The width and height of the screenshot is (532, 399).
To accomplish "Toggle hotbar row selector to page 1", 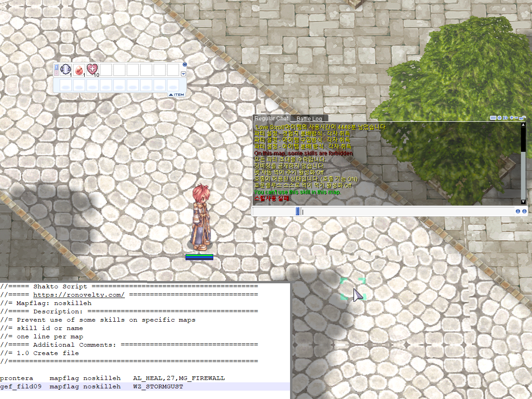I will pyautogui.click(x=56, y=67).
